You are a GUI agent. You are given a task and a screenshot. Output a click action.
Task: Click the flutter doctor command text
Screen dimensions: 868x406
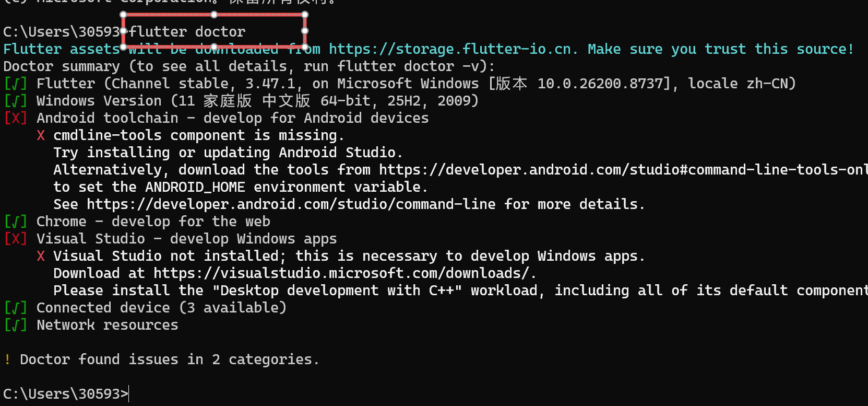[187, 32]
